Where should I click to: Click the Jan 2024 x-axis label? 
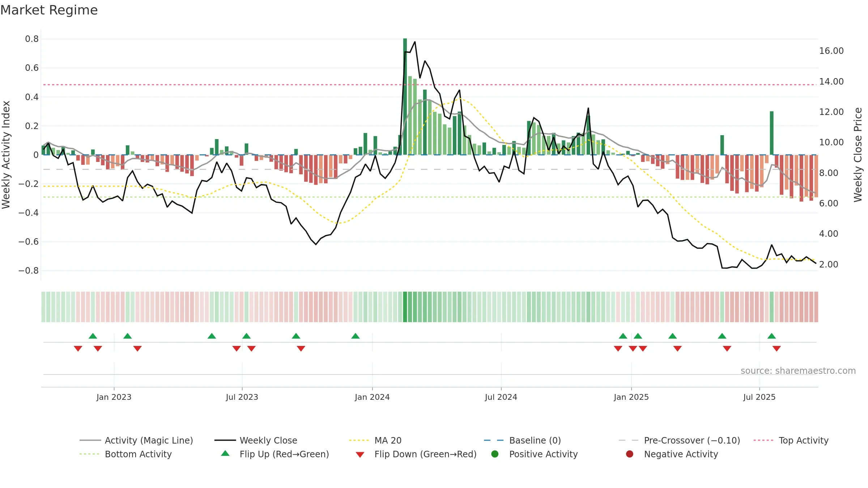point(372,397)
